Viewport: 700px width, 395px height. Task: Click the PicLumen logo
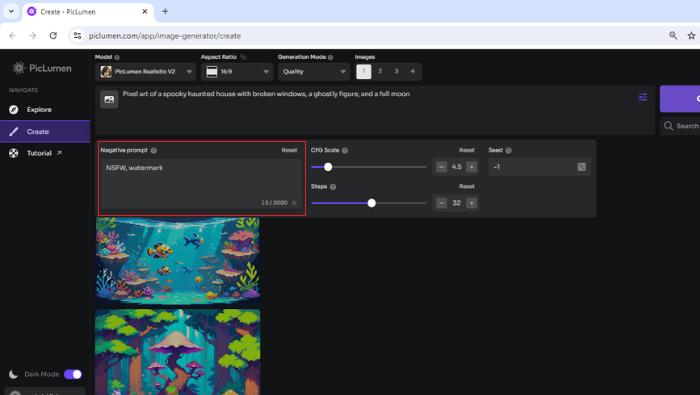click(x=42, y=68)
